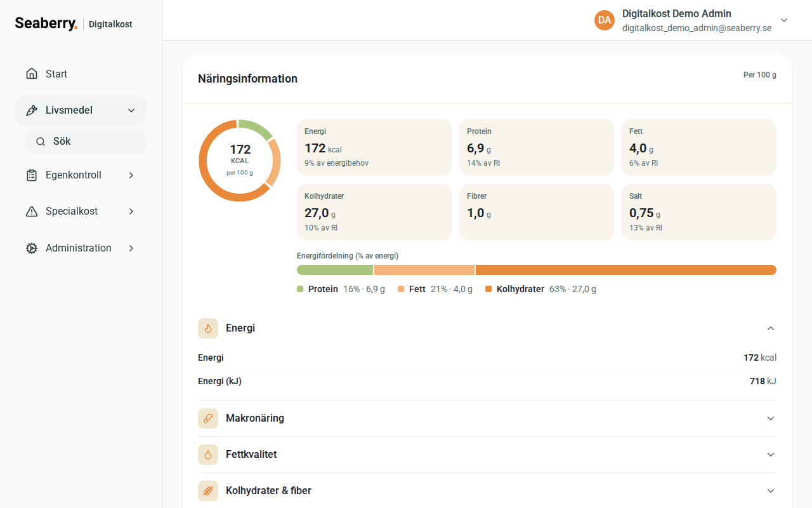Click the Egenkontroll clipboard icon
812x508 pixels.
[x=32, y=175]
